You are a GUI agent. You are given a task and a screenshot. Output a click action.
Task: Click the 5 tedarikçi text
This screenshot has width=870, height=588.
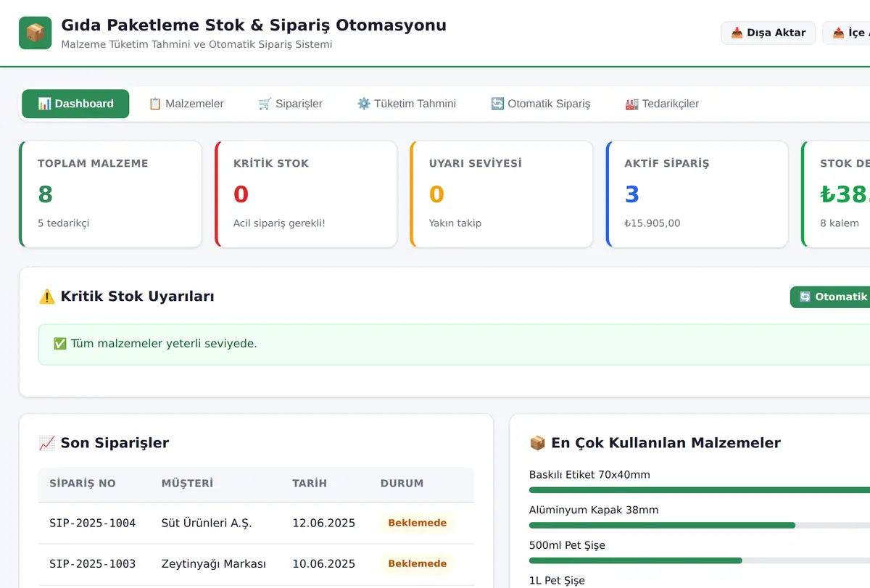click(63, 223)
